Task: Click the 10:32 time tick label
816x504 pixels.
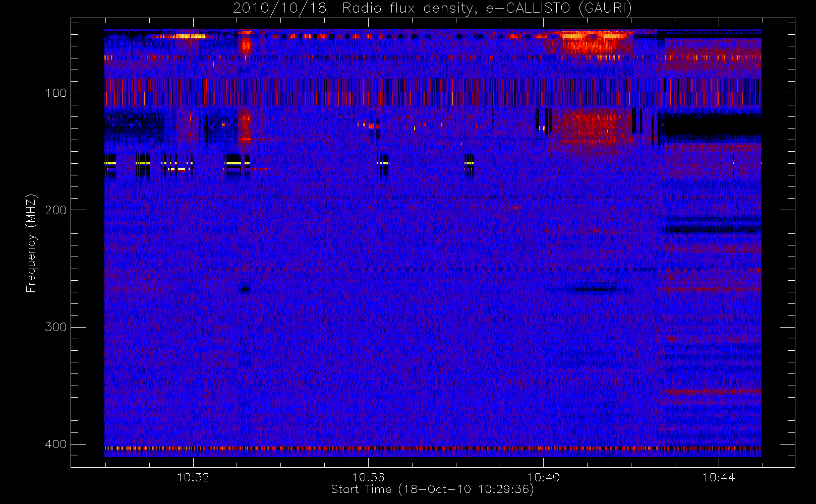Action: (x=193, y=477)
